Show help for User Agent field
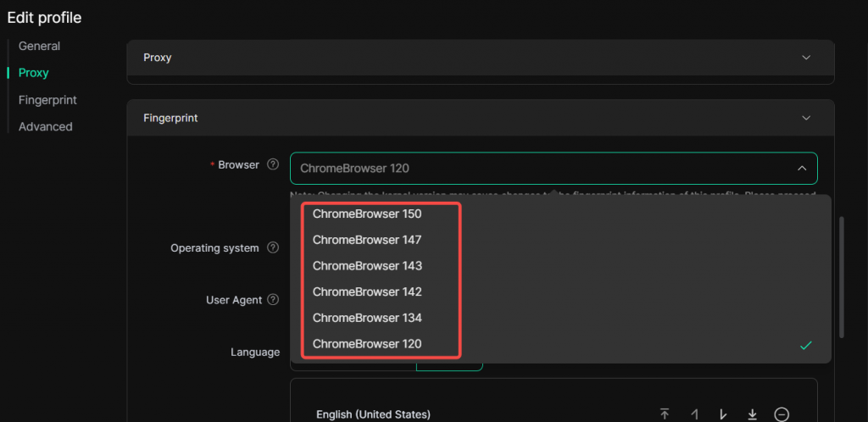868x422 pixels. click(x=273, y=300)
